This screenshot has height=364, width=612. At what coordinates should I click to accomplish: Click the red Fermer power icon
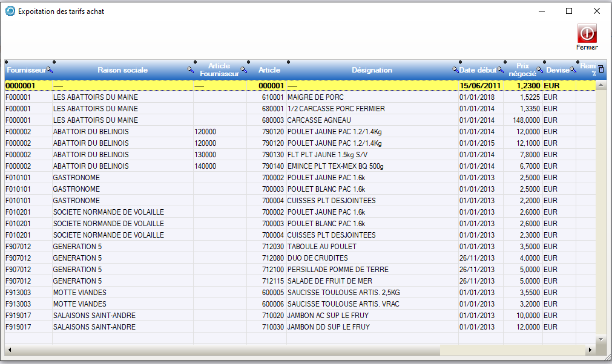pos(587,33)
